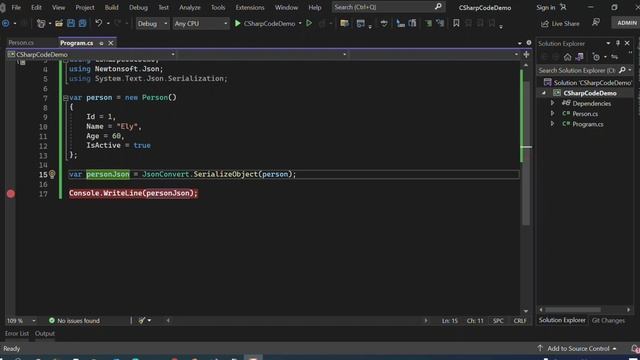Click the Save All icon
Image resolution: width=640 pixels, height=360 pixels.
83,23
